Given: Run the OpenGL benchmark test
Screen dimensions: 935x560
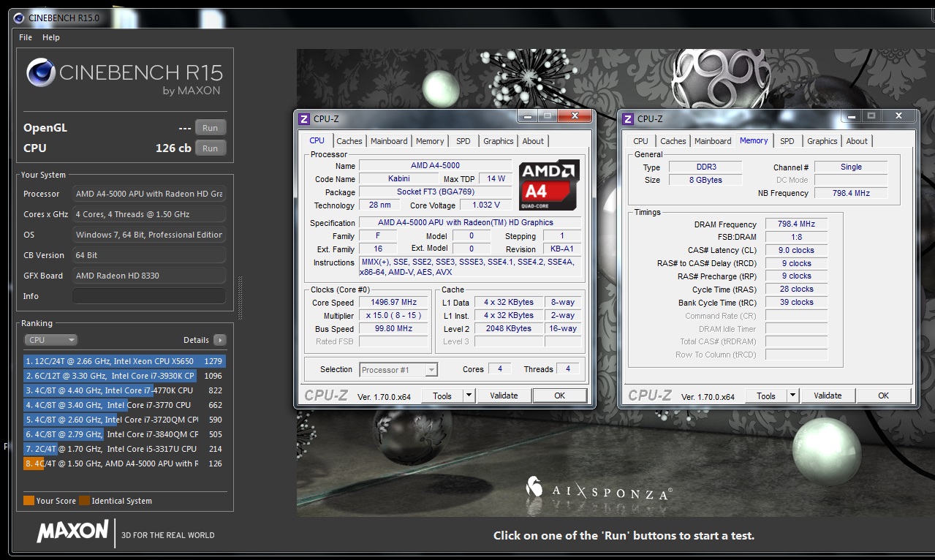Looking at the screenshot, I should tap(210, 128).
